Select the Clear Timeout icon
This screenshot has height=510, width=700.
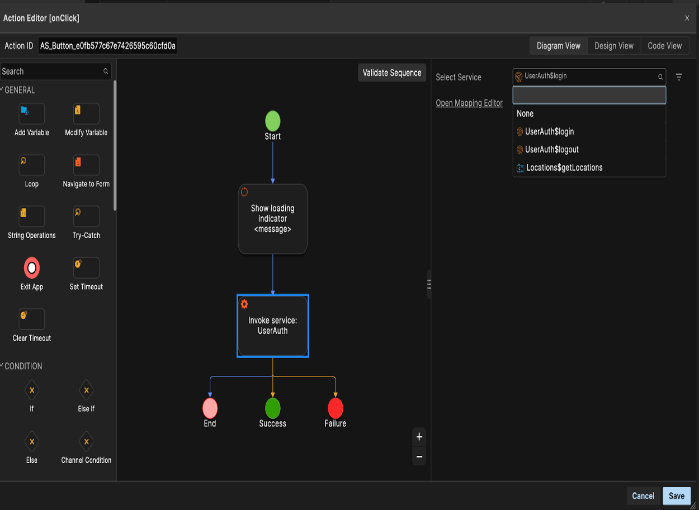point(32,319)
